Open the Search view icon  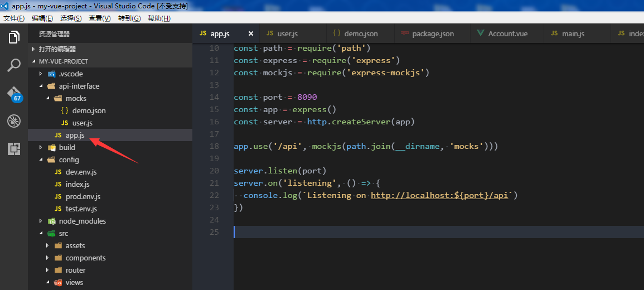tap(14, 65)
